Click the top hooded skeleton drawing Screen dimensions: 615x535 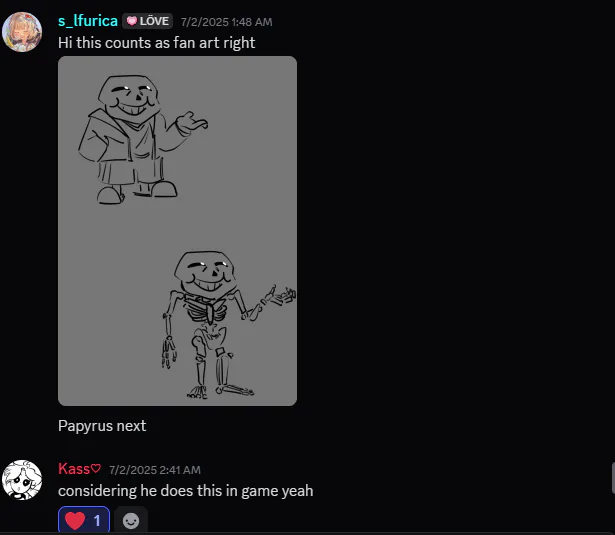coord(143,139)
